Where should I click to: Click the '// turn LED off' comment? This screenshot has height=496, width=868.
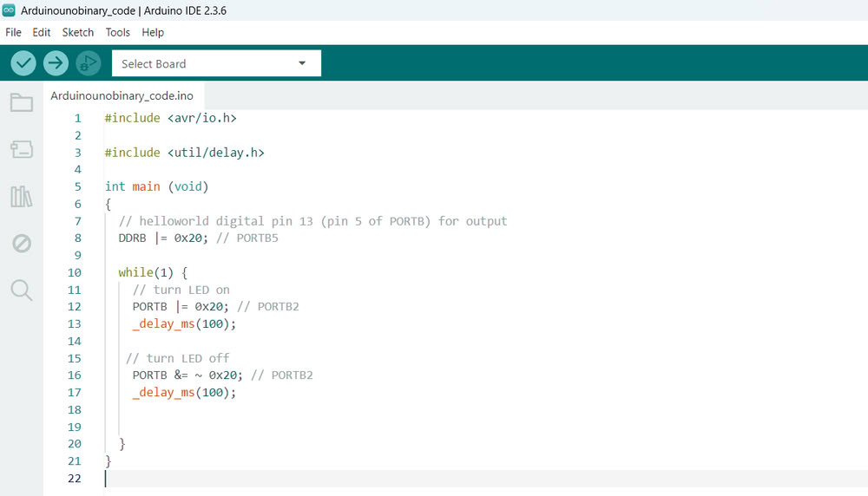click(178, 358)
